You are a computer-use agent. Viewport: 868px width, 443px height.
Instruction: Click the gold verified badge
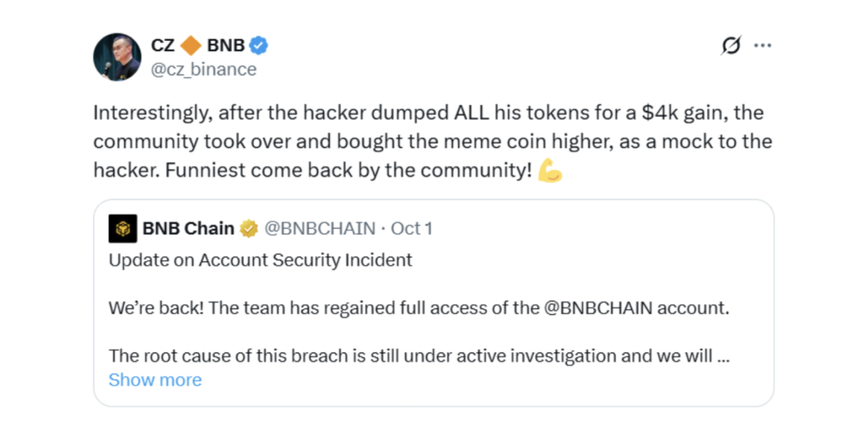tap(249, 229)
